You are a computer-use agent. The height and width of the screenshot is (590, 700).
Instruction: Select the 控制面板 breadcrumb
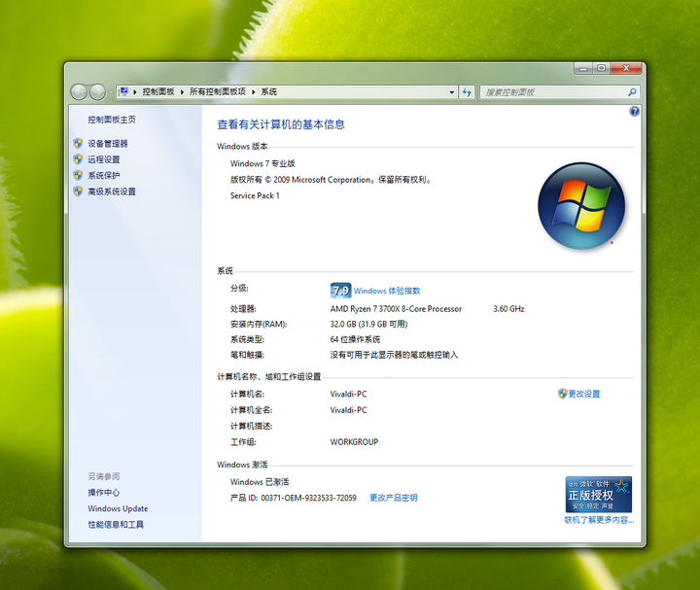pos(158,91)
